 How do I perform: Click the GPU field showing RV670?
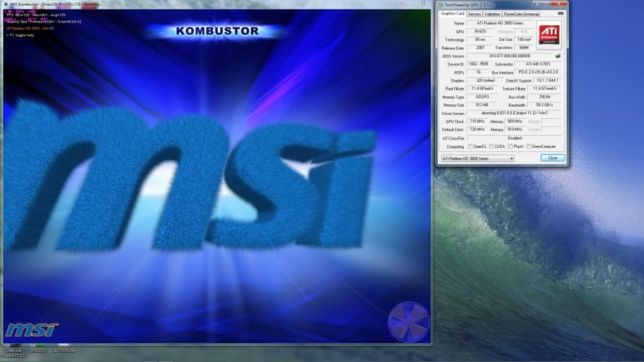(x=480, y=31)
